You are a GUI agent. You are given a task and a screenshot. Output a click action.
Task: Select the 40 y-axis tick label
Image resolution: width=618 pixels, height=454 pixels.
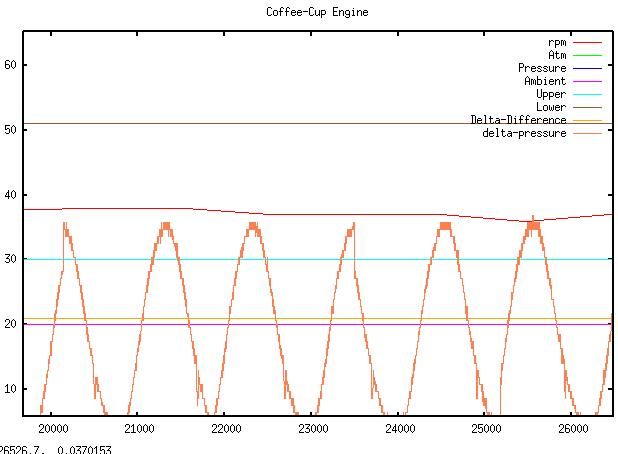[10, 195]
